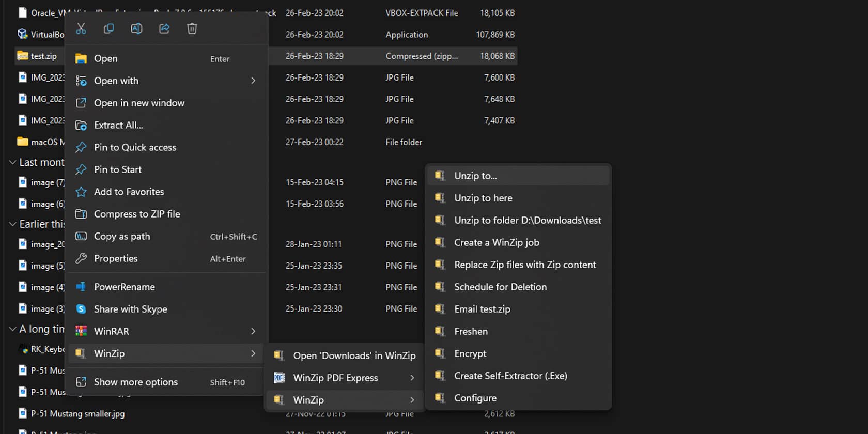Click the Show more options icon

tap(81, 382)
